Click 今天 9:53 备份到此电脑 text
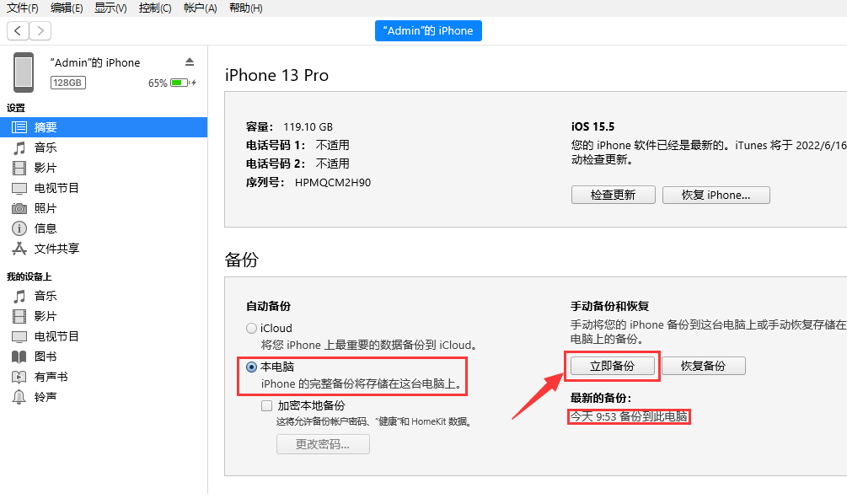This screenshot has width=847, height=504. tap(630, 416)
